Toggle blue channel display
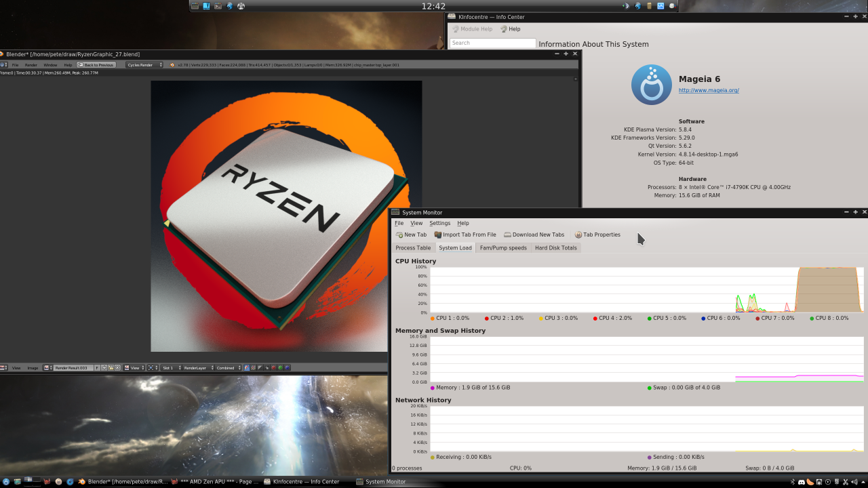868x488 pixels. click(288, 368)
